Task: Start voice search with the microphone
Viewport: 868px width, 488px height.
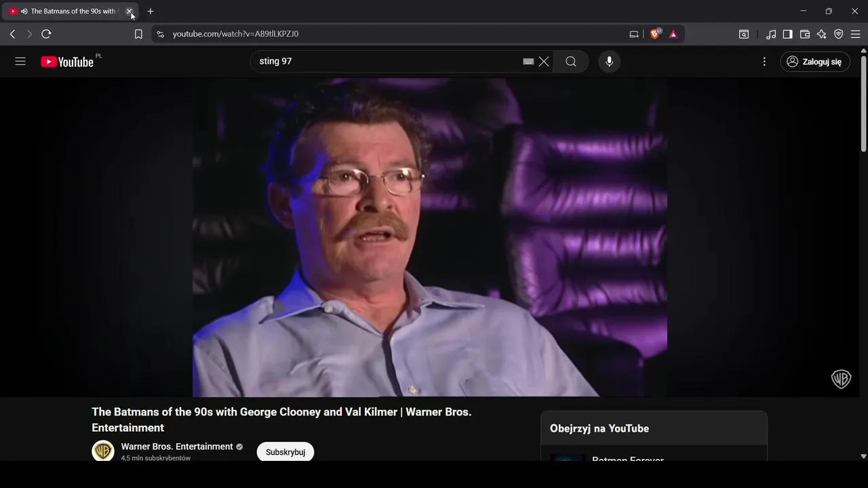Action: coord(609,62)
